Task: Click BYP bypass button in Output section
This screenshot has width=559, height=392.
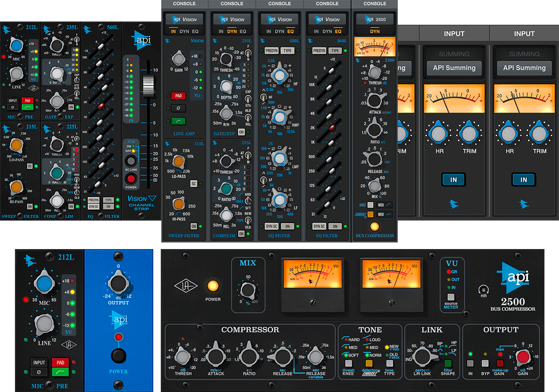Action: click(x=485, y=364)
